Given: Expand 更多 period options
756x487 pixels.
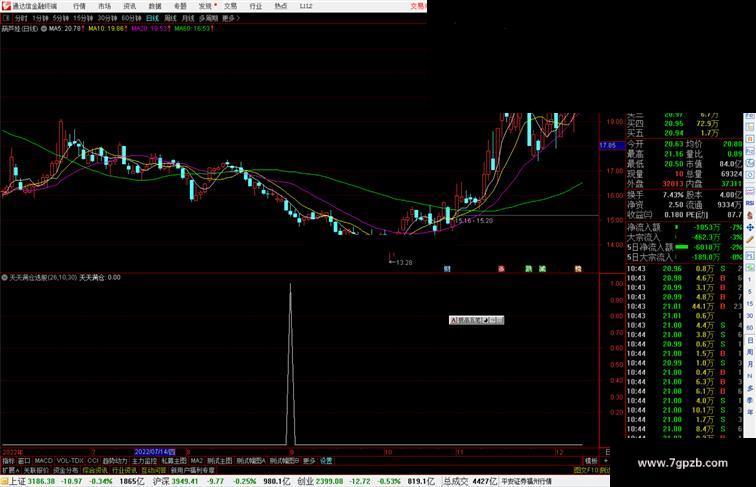Looking at the screenshot, I should click(x=231, y=18).
